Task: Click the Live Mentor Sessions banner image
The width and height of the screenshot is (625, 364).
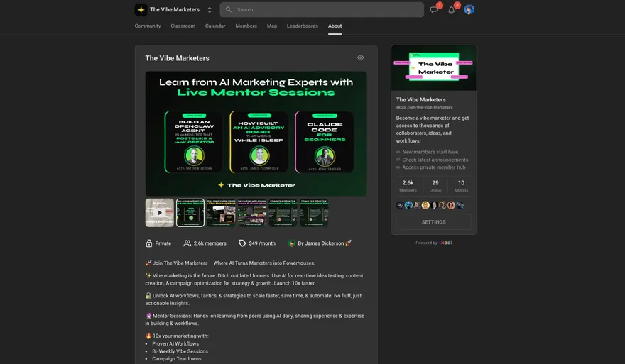Action: (256, 133)
